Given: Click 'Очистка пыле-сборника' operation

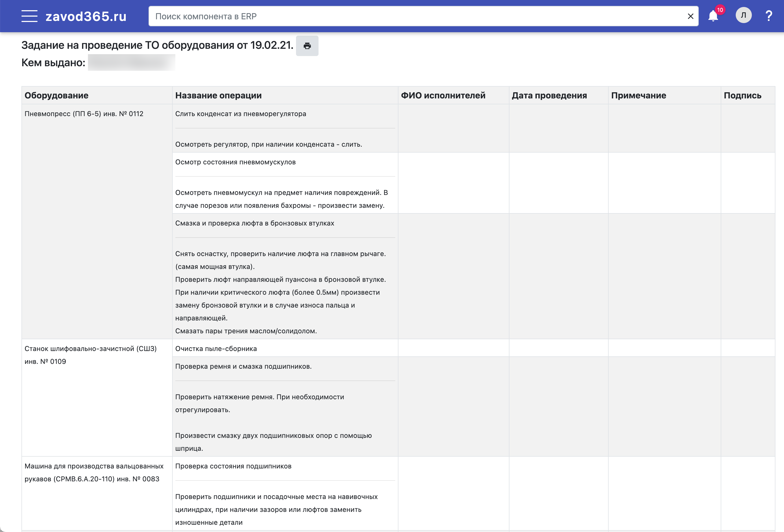Looking at the screenshot, I should (x=216, y=349).
